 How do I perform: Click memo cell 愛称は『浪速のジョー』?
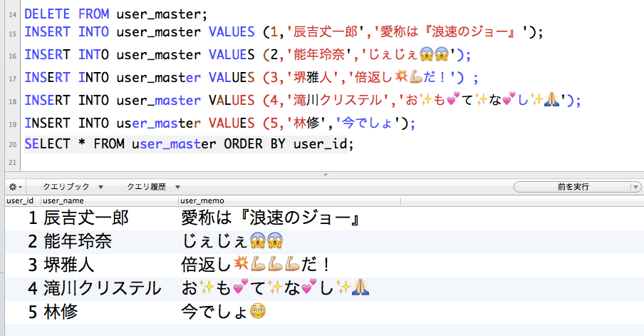click(x=271, y=218)
